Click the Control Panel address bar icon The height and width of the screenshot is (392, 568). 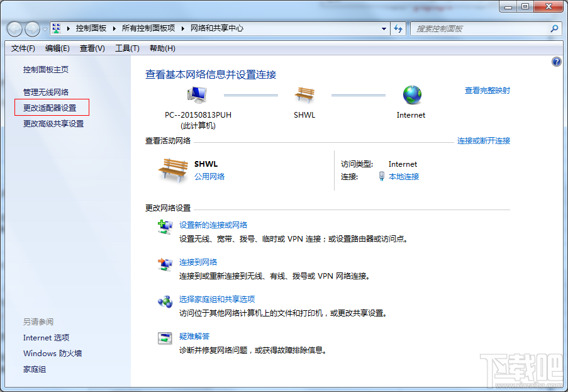[56, 28]
